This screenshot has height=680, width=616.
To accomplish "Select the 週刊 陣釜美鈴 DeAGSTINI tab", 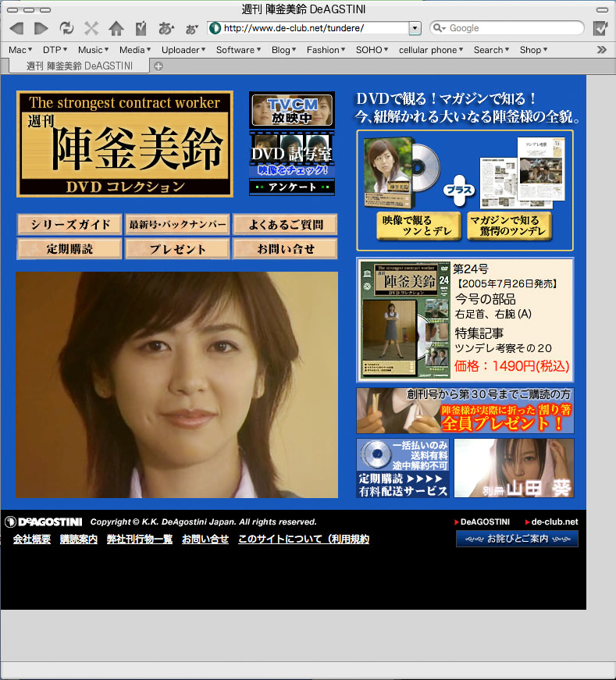I will (80, 66).
